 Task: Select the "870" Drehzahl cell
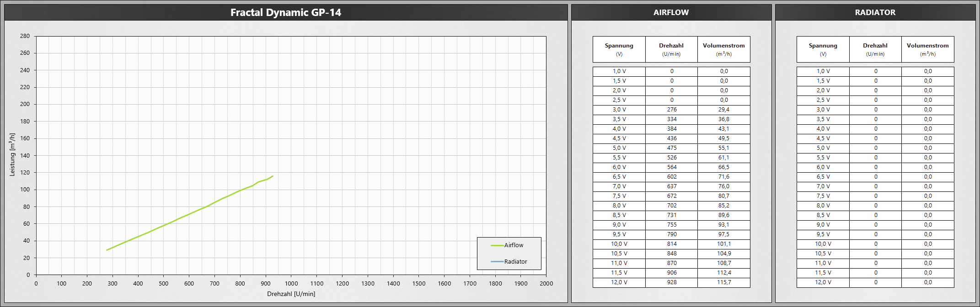(x=671, y=263)
